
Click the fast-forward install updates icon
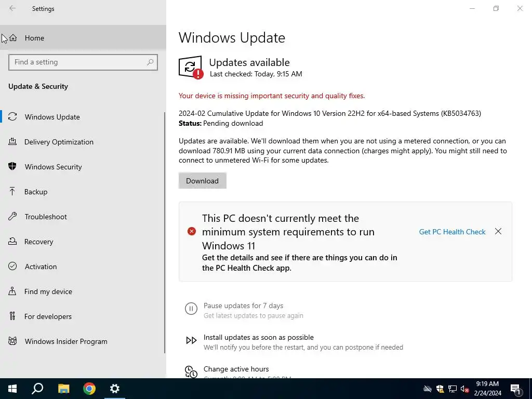(191, 340)
